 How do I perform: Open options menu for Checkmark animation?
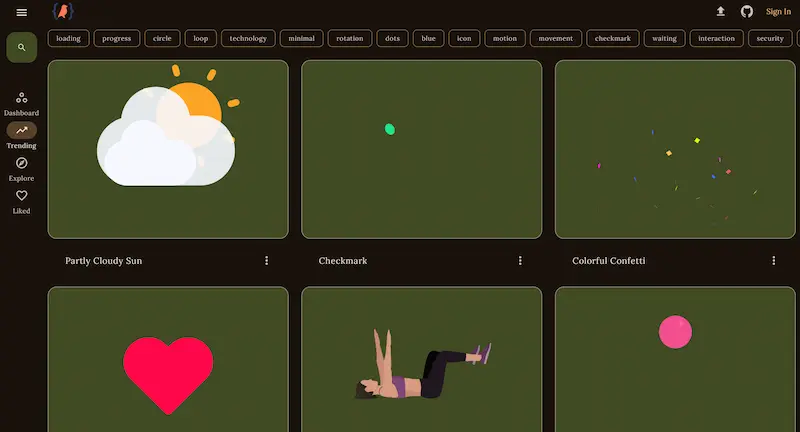[520, 261]
